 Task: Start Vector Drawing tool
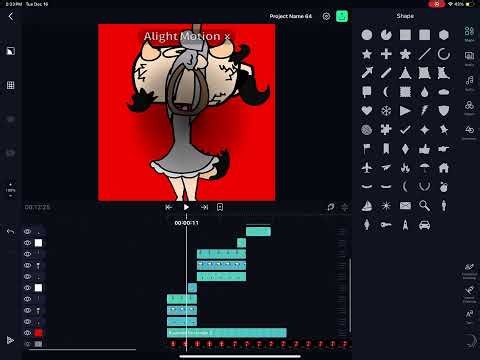click(x=469, y=293)
